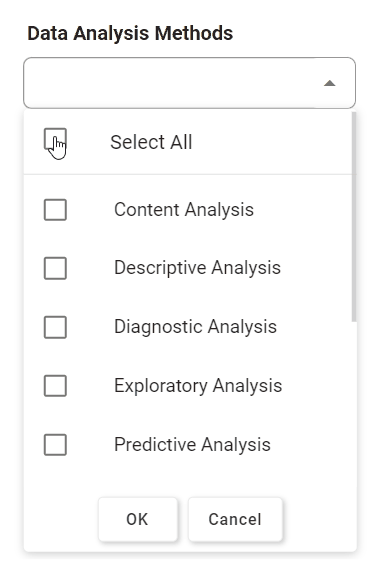Click inside the Data Analysis Methods combo box
The height and width of the screenshot is (564, 377).
tap(189, 83)
